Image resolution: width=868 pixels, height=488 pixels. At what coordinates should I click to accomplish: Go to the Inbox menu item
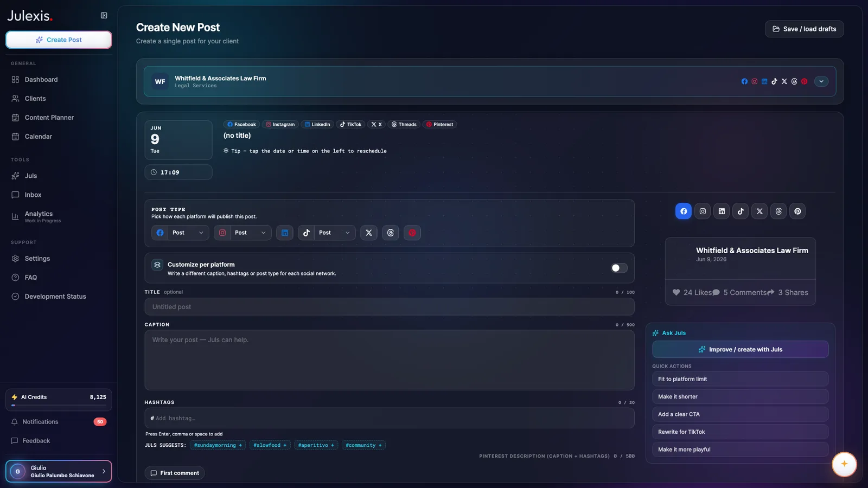coord(33,195)
